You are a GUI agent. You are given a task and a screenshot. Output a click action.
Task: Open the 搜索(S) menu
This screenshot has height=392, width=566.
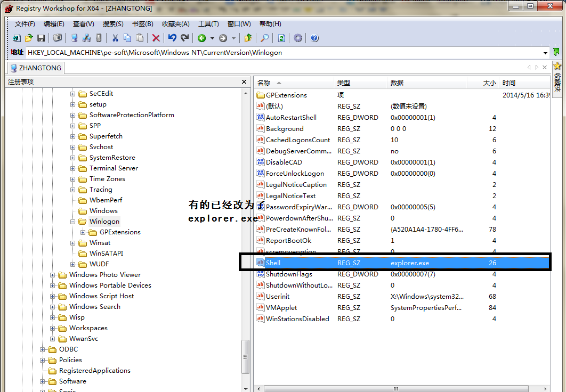pos(113,24)
